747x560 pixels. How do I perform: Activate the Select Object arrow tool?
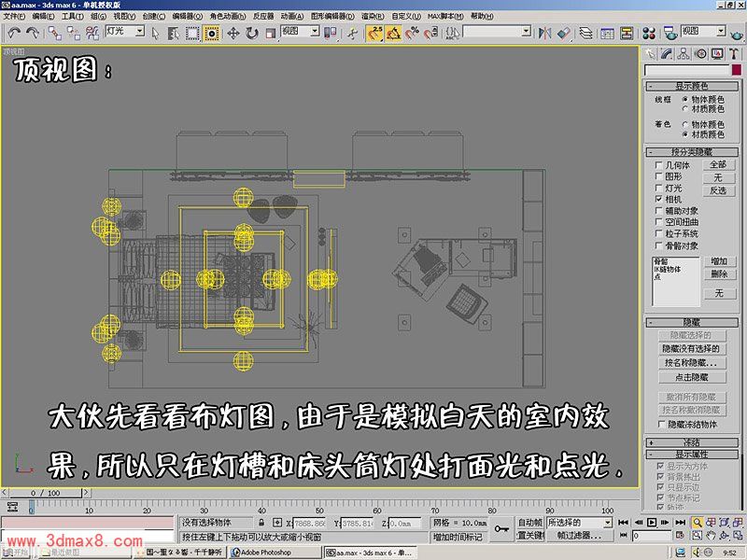point(155,33)
